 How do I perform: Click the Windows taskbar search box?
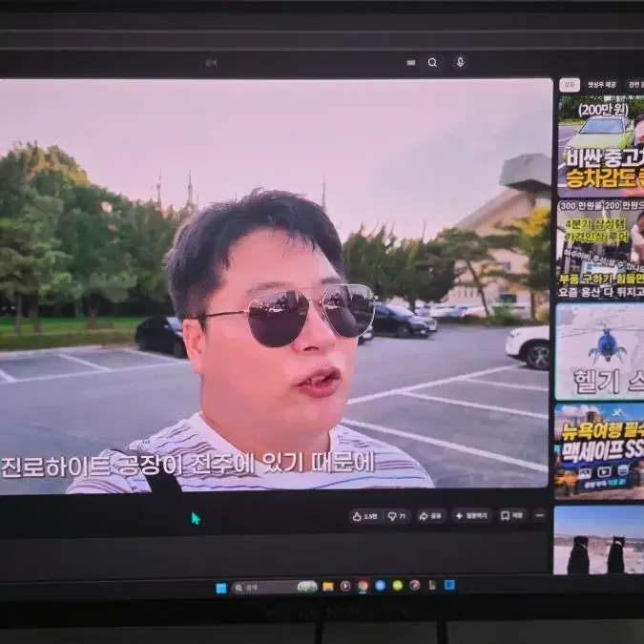[x=275, y=588]
